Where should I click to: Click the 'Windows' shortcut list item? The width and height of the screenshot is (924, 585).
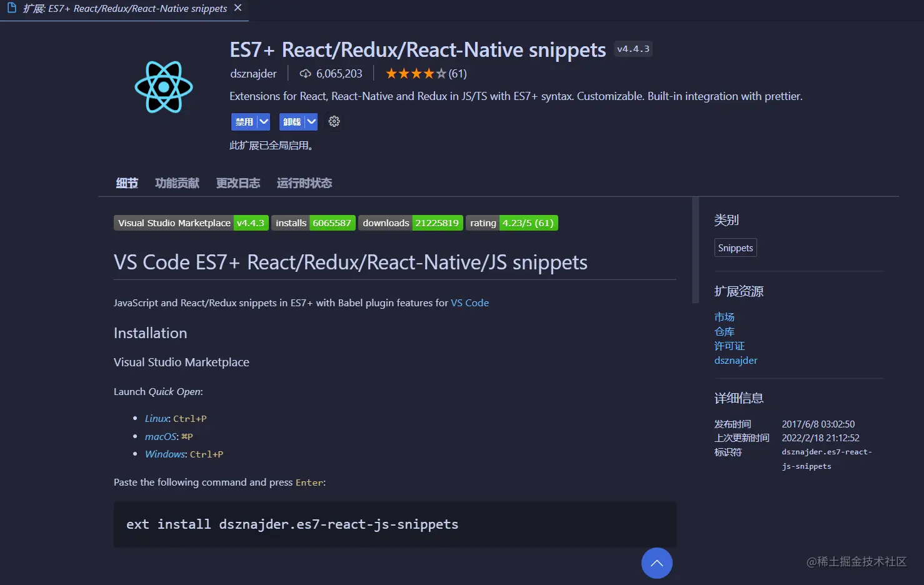184,454
